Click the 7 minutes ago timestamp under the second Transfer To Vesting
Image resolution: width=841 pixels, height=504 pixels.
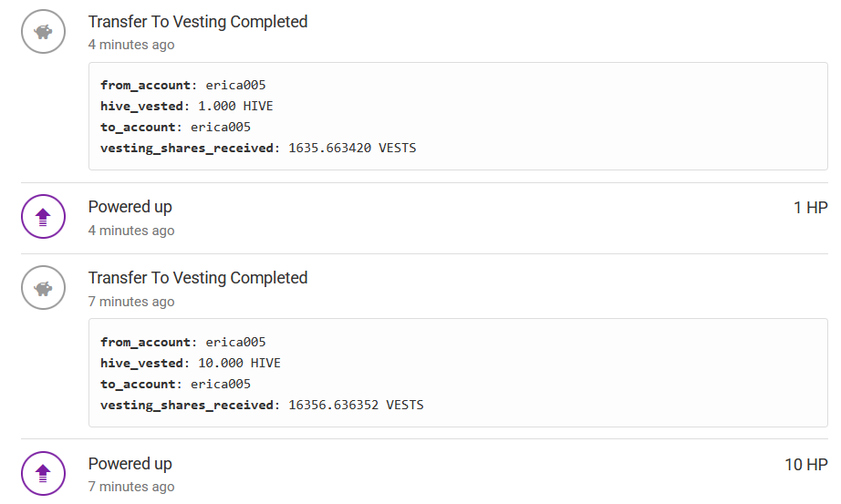click(x=131, y=302)
